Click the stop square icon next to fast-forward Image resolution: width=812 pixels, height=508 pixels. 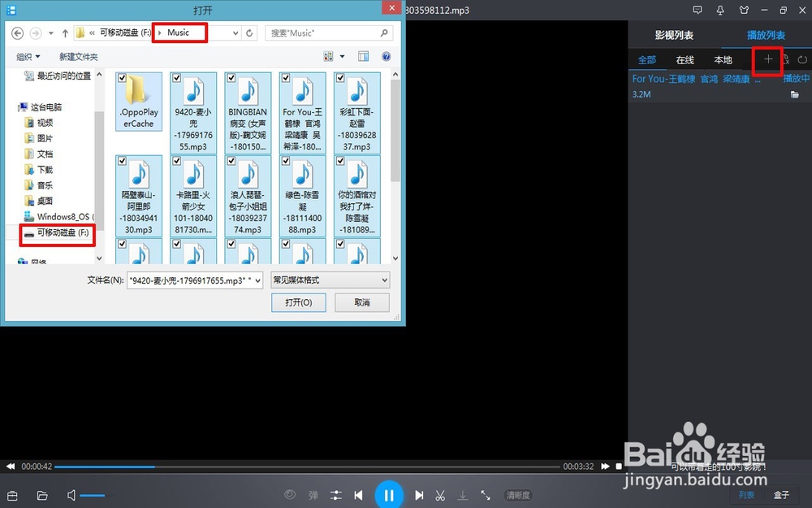[x=619, y=467]
